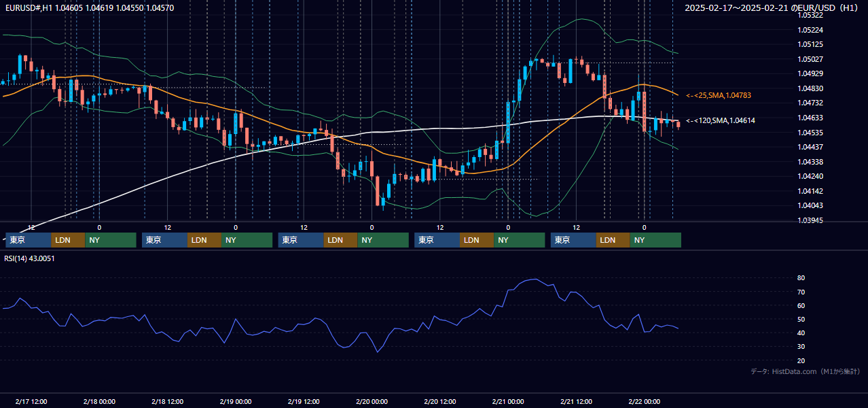Viewport: 868px width, 408px height.
Task: Click RSI scale value 20
Action: tap(801, 360)
